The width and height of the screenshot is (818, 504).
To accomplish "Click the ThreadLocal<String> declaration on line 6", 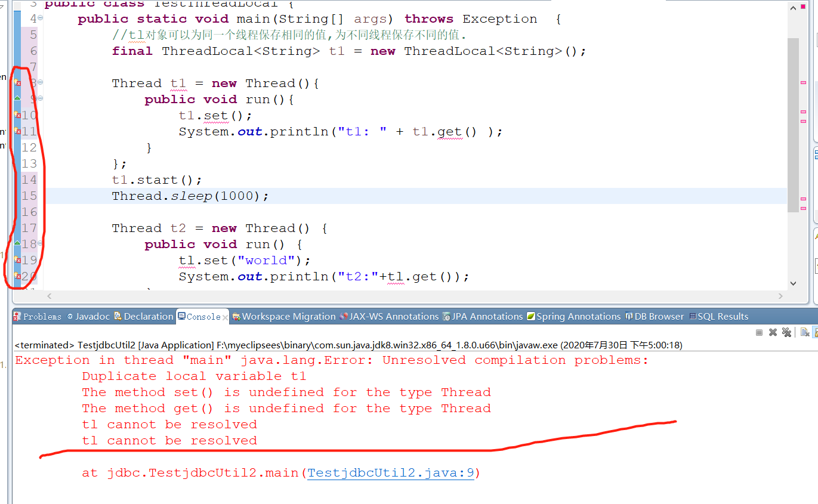I will pos(349,51).
